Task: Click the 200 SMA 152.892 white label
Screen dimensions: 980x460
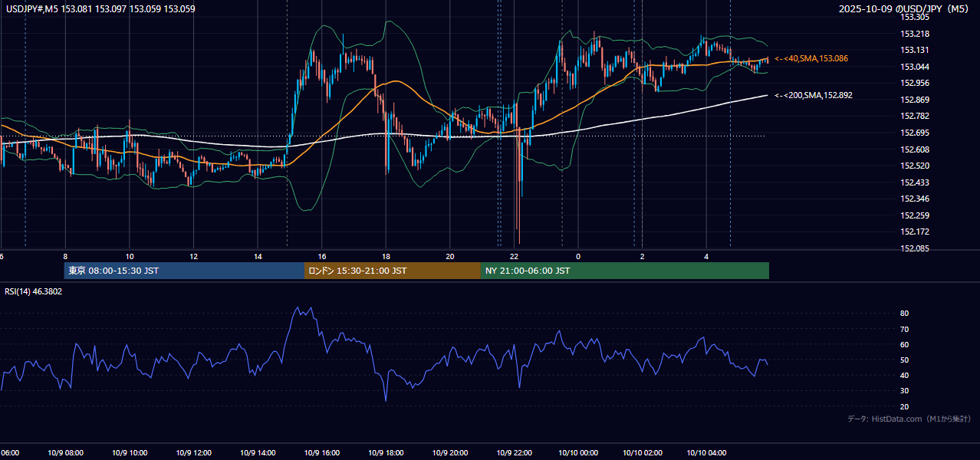Action: tap(814, 95)
